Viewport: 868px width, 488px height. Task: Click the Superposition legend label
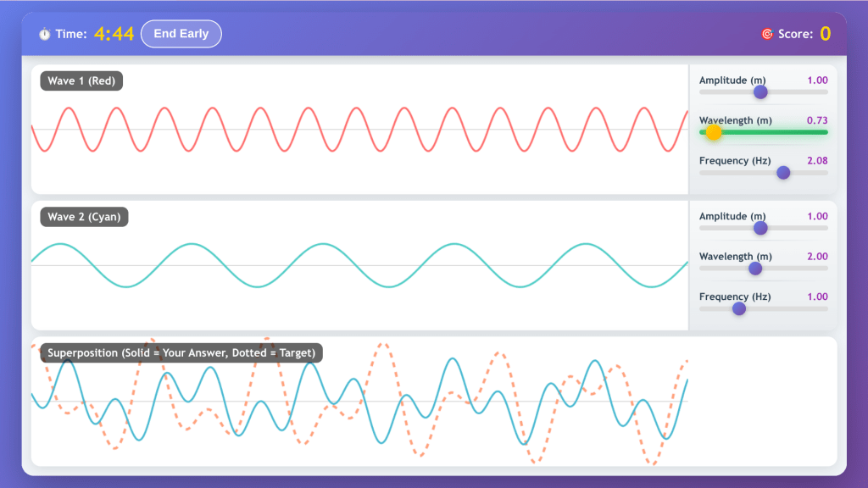click(x=181, y=352)
